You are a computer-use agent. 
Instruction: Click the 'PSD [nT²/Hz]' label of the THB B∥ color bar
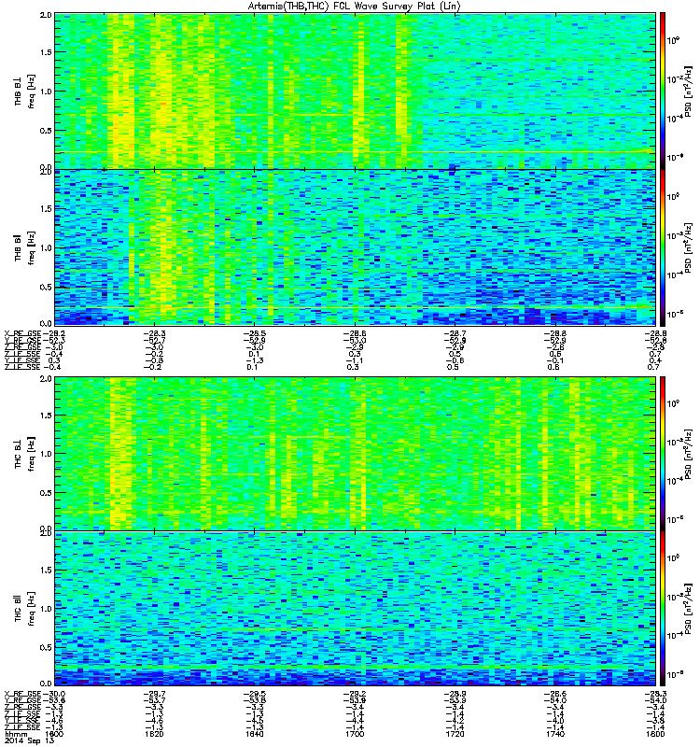(x=689, y=247)
